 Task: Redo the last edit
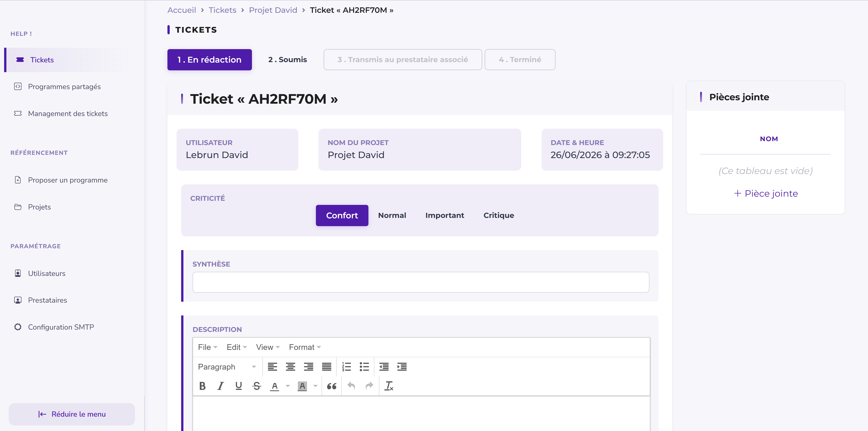(x=369, y=386)
